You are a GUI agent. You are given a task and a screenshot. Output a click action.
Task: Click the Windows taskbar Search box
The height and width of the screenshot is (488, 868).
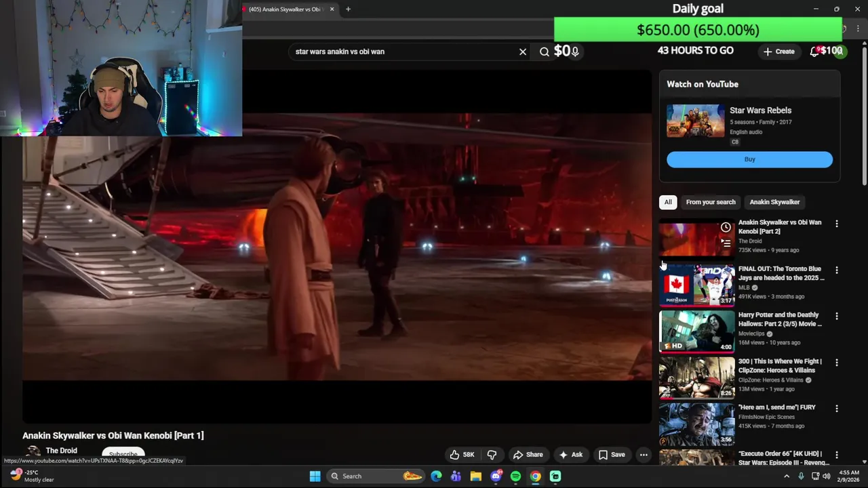[375, 476]
